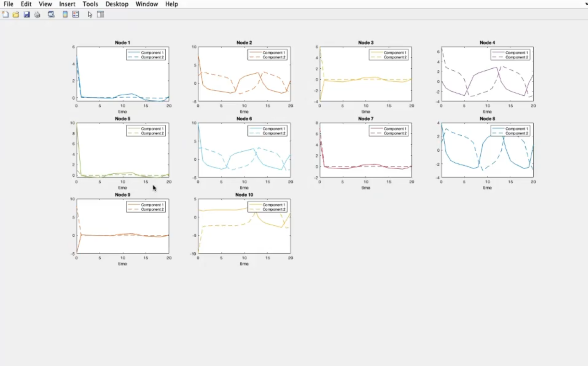Select the legend box in Node 4 plot

coord(510,55)
